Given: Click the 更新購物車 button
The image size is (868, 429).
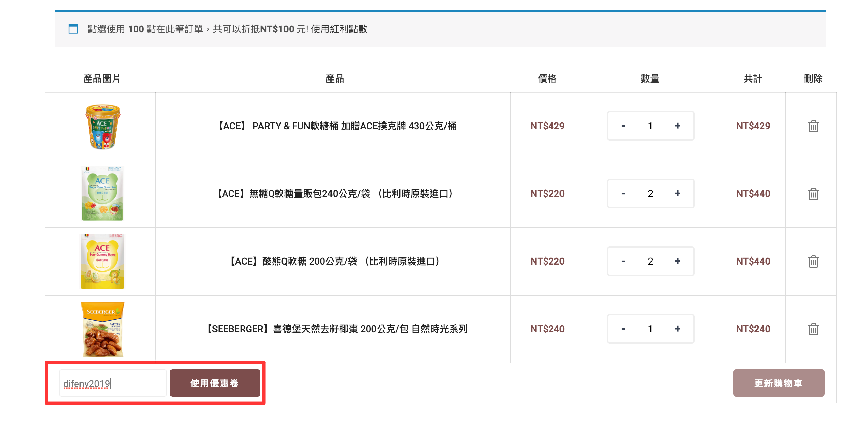Looking at the screenshot, I should tap(779, 383).
